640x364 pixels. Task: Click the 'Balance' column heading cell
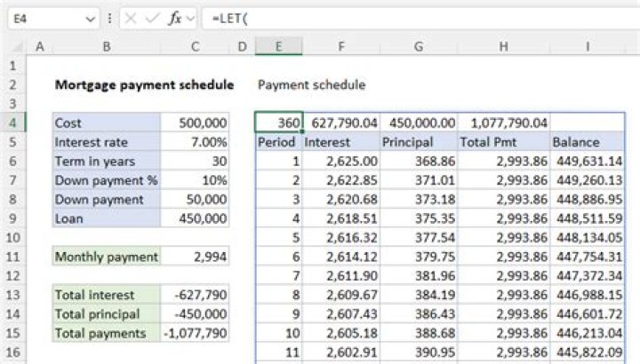588,142
